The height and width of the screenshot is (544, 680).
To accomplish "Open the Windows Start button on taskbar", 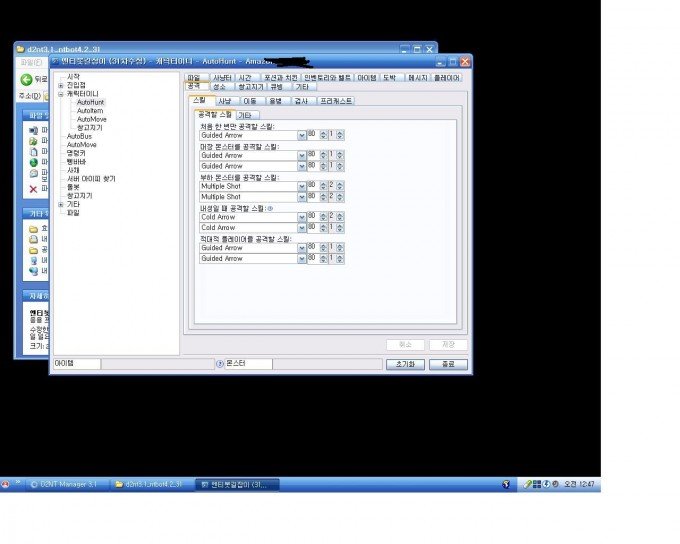I will coord(7,484).
